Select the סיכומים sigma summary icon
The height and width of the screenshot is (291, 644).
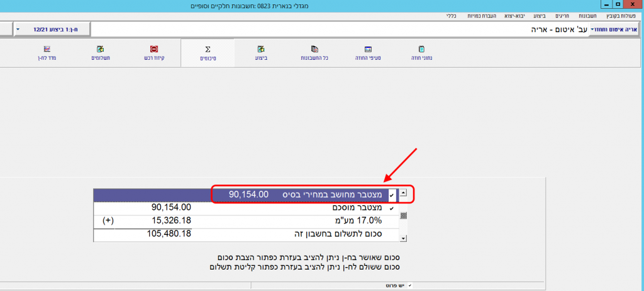click(x=208, y=53)
